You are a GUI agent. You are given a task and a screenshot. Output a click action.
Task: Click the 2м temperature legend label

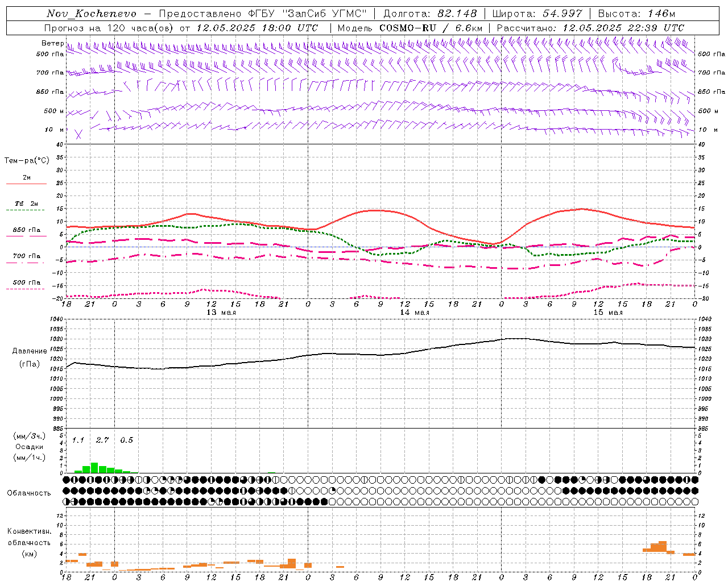tap(27, 177)
